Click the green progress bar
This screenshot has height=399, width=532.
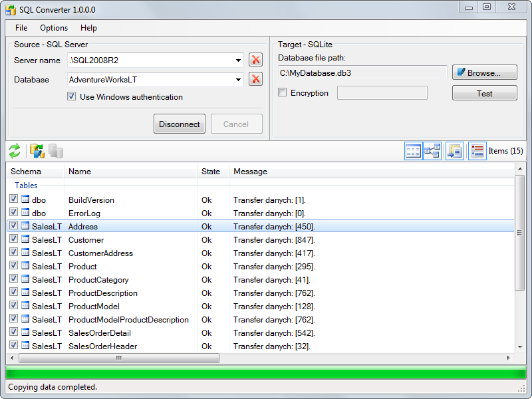[266, 373]
